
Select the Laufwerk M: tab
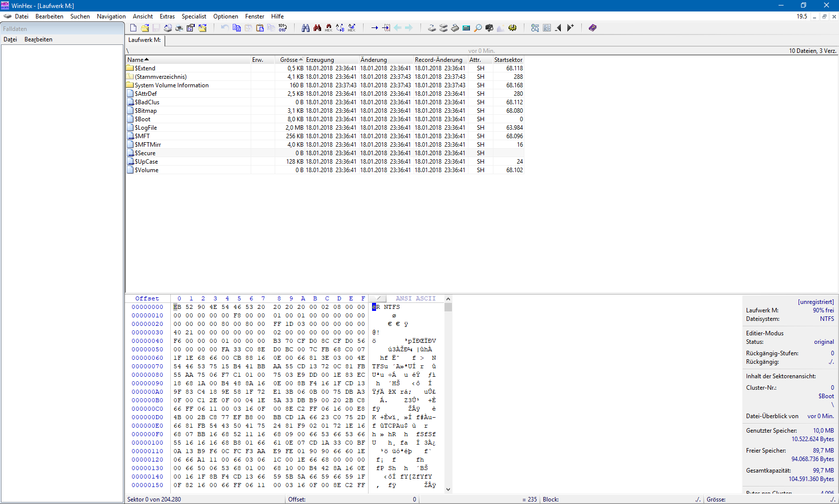145,40
